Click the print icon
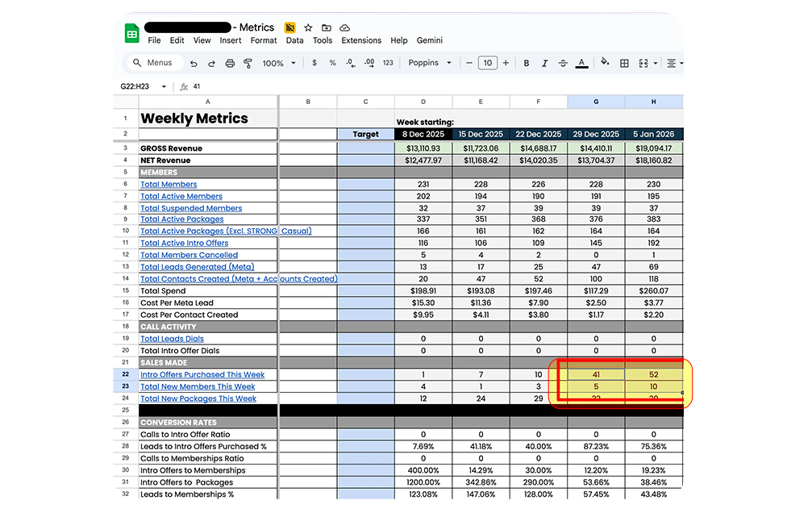The width and height of the screenshot is (812, 513). coord(230,63)
